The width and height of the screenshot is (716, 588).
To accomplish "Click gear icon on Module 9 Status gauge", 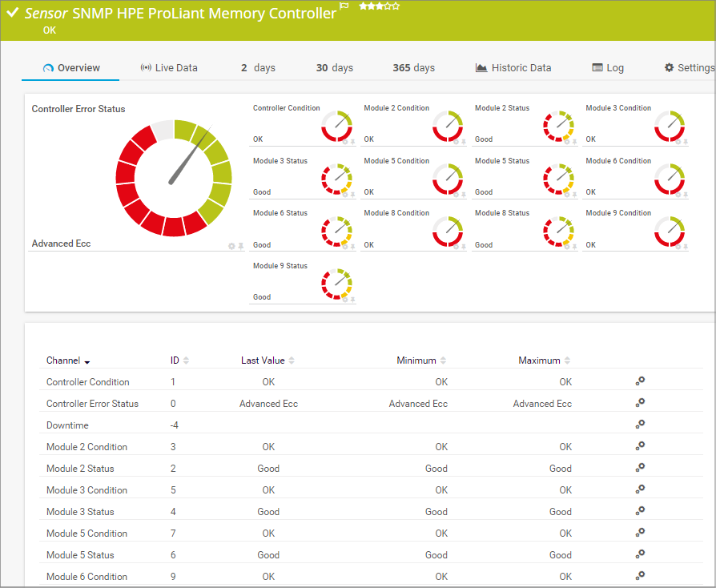I will pyautogui.click(x=345, y=300).
